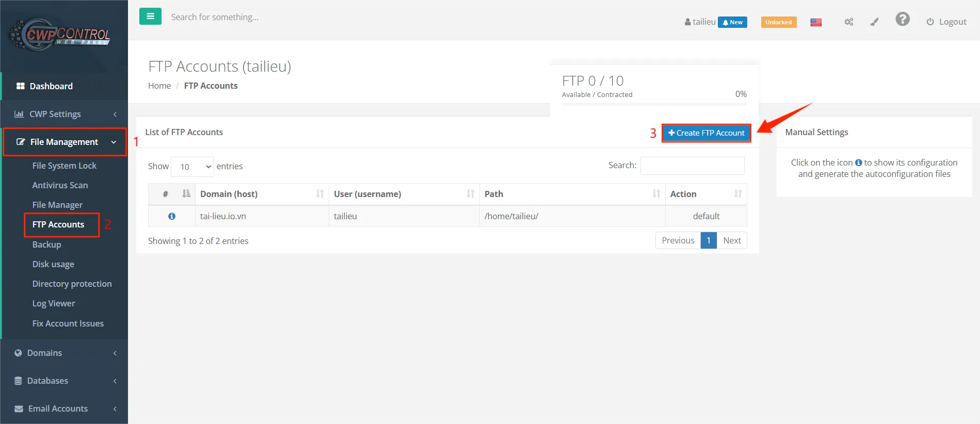Screen dimensions: 980x424
Task: Click the CWP Control Web Panel logo
Action: coord(60,35)
